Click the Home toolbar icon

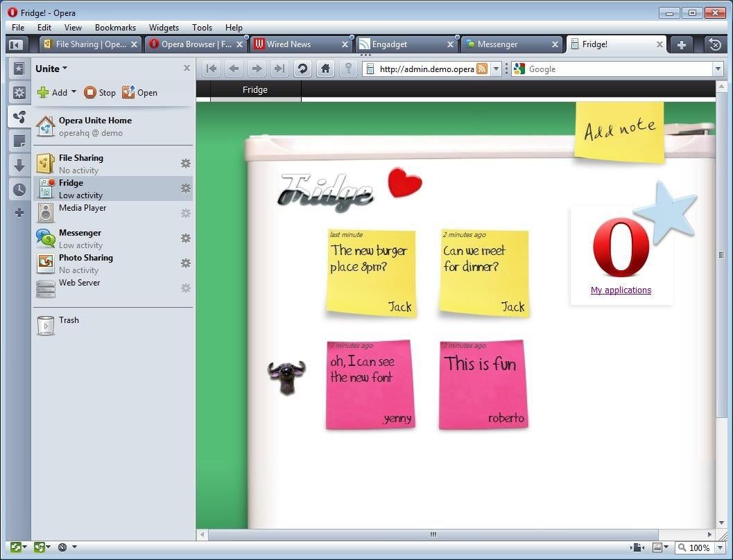pyautogui.click(x=325, y=69)
